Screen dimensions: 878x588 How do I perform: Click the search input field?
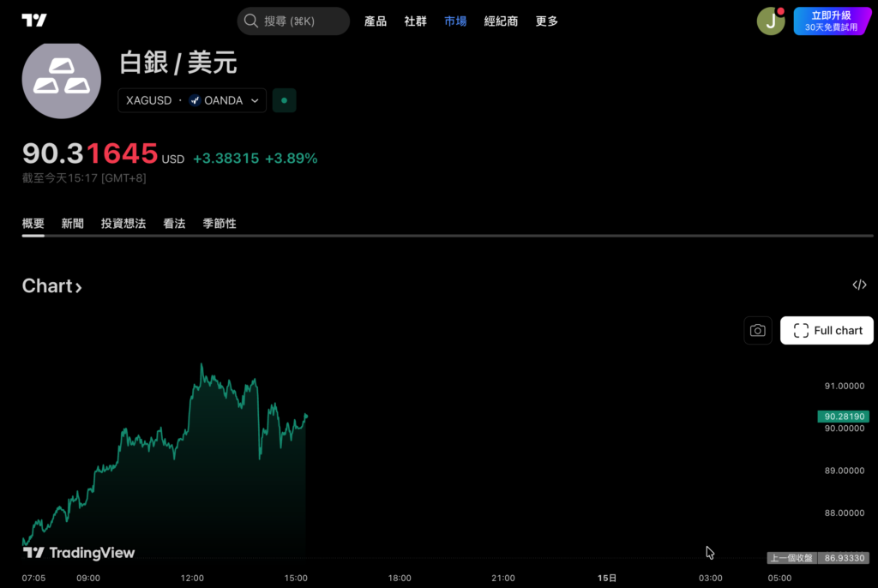[x=302, y=21]
